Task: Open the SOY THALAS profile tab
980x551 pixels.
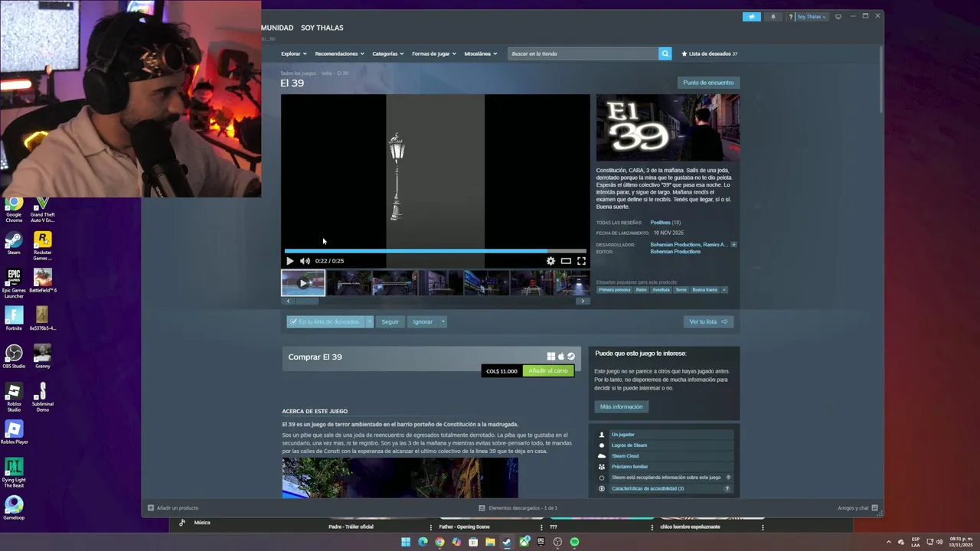Action: click(322, 28)
